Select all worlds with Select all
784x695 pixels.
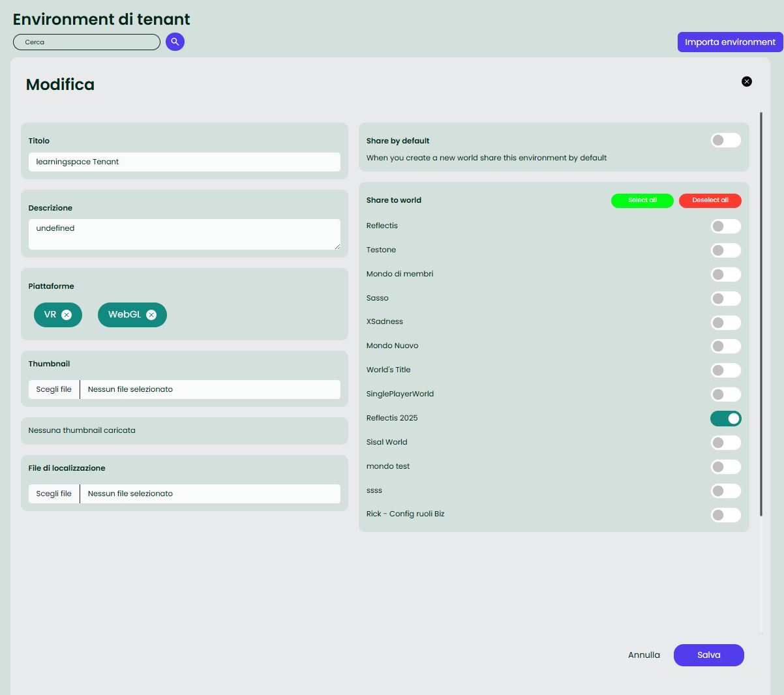(x=642, y=201)
